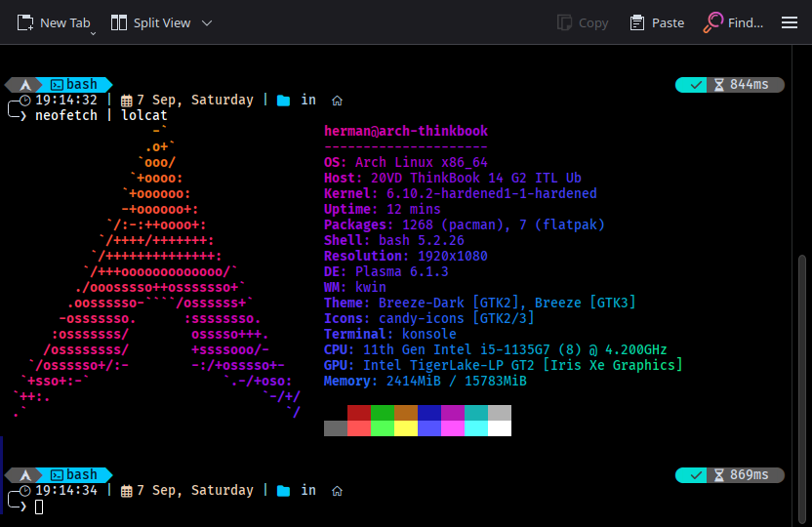Click the dark red color block
Image resolution: width=812 pixels, height=527 pixels.
pos(359,413)
